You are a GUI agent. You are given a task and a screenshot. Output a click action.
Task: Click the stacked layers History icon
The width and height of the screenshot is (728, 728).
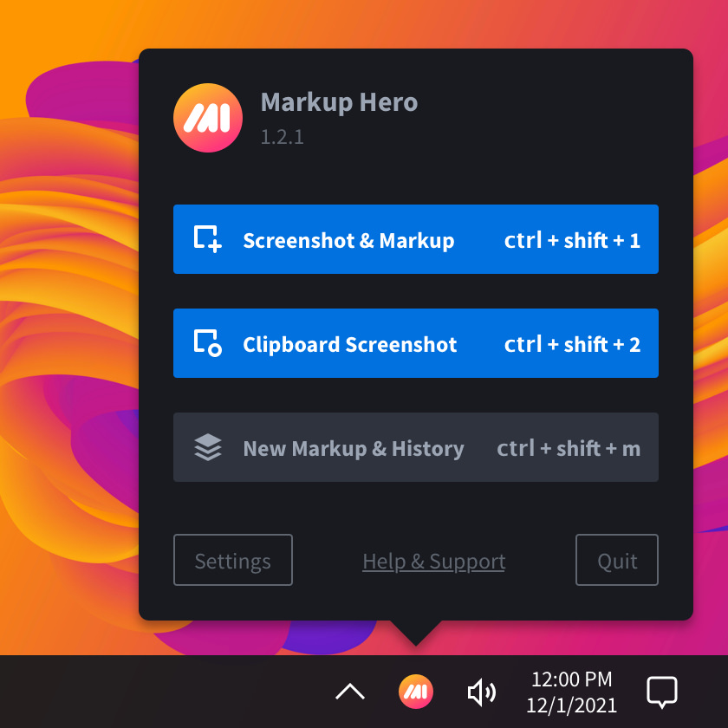208,447
